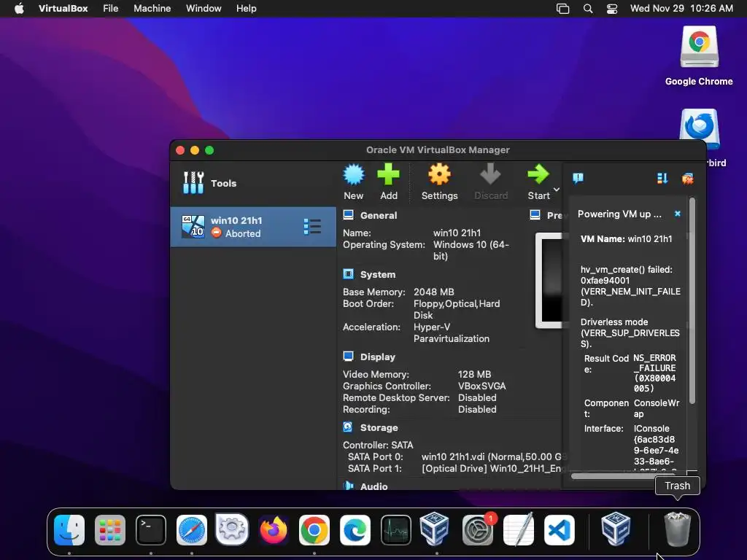Open the Help menu
Viewport: 747px width, 560px height.
247,9
